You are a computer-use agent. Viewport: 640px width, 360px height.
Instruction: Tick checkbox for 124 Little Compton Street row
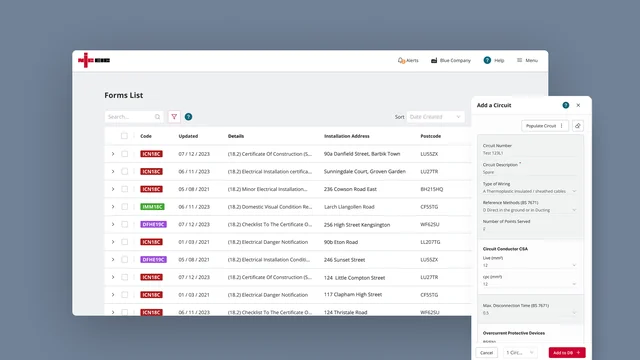click(124, 277)
